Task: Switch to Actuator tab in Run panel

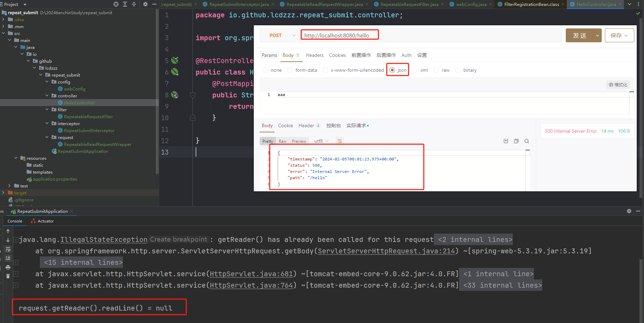Action: [42, 221]
